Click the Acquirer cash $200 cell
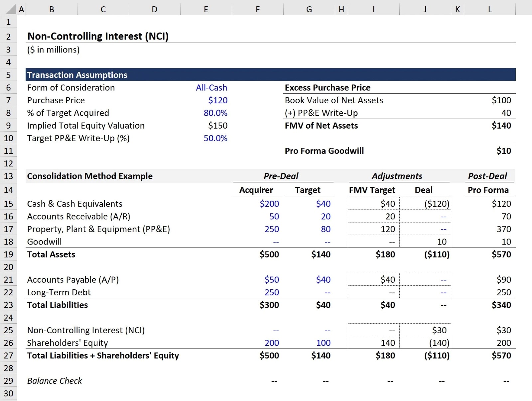This screenshot has width=532, height=401. pyautogui.click(x=269, y=204)
